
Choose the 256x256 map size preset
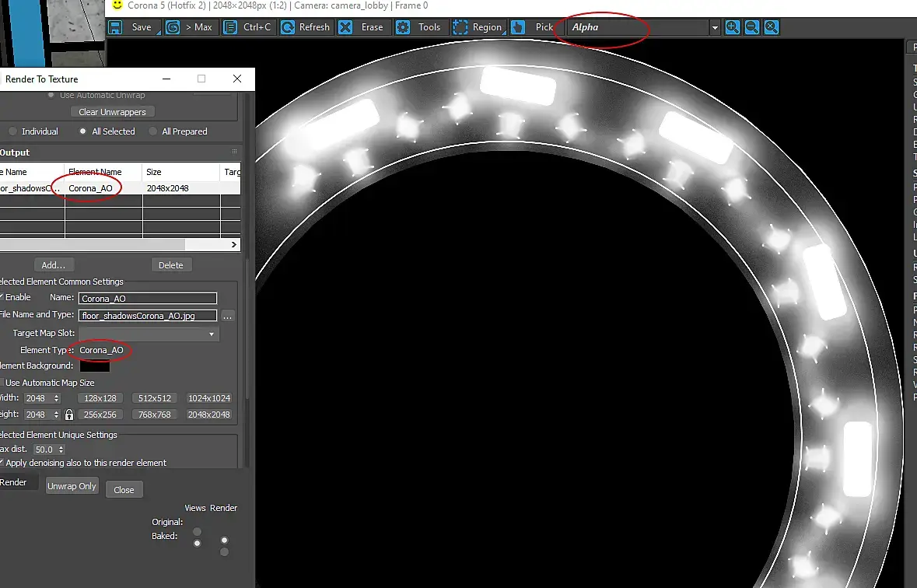(x=100, y=415)
